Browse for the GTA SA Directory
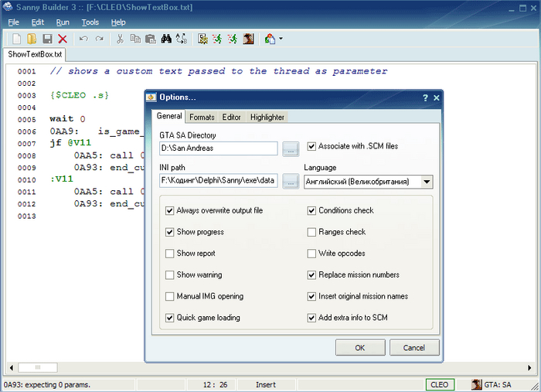 291,148
